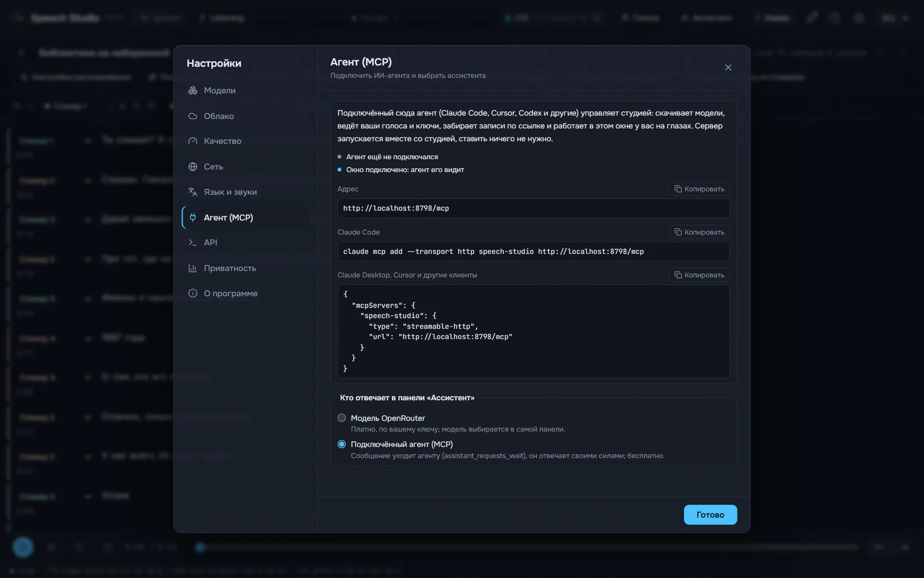Viewport: 924px width, 578px height.
Task: Click the localhost address field
Action: [533, 209]
